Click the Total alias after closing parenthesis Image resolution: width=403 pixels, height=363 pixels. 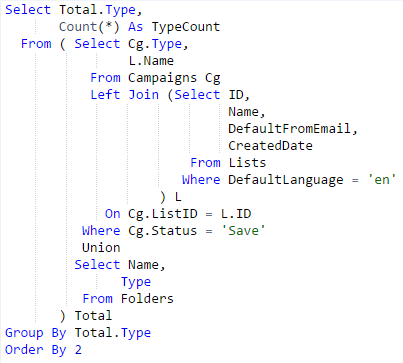tap(93, 316)
